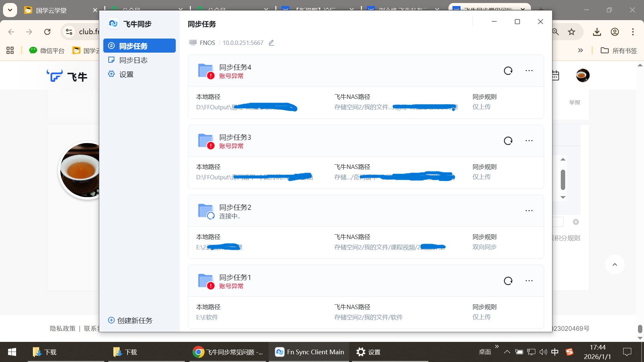Image resolution: width=644 pixels, height=362 pixels.
Task: Click the refresh icon on 同步任务3
Action: [x=508, y=141]
